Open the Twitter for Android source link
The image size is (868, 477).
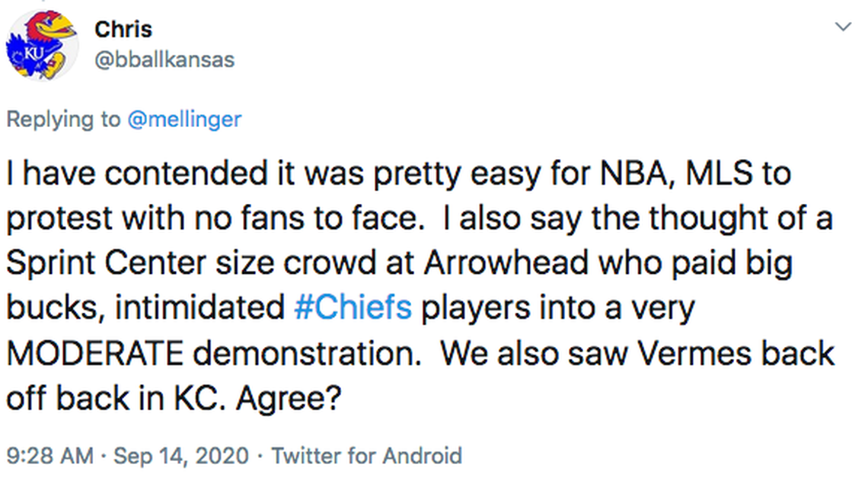[367, 456]
